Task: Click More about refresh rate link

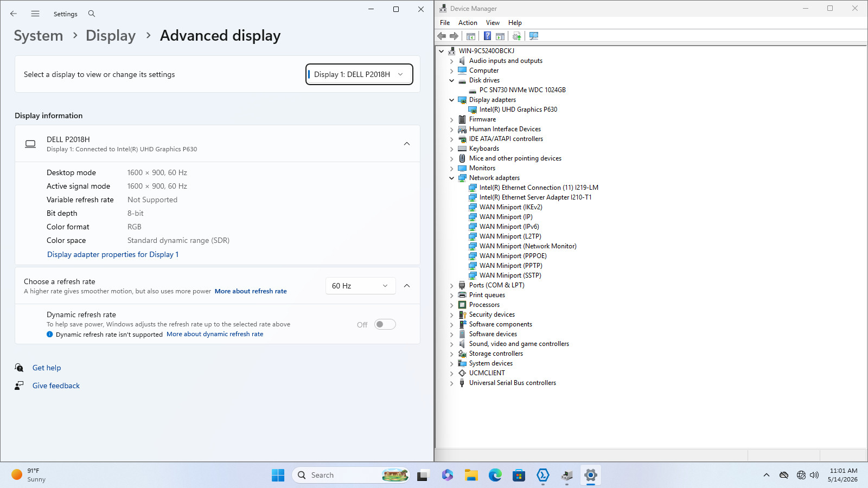Action: point(251,291)
